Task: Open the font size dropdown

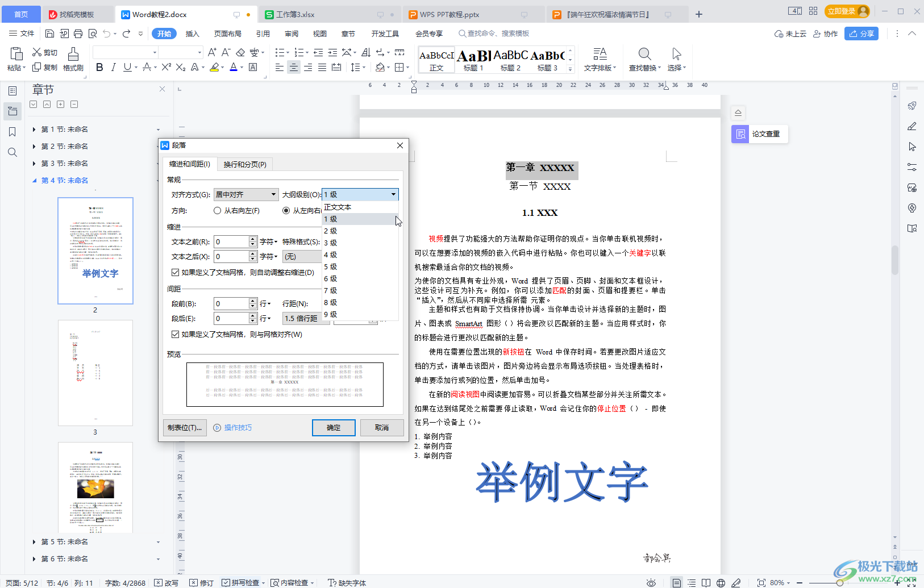Action: [199, 52]
